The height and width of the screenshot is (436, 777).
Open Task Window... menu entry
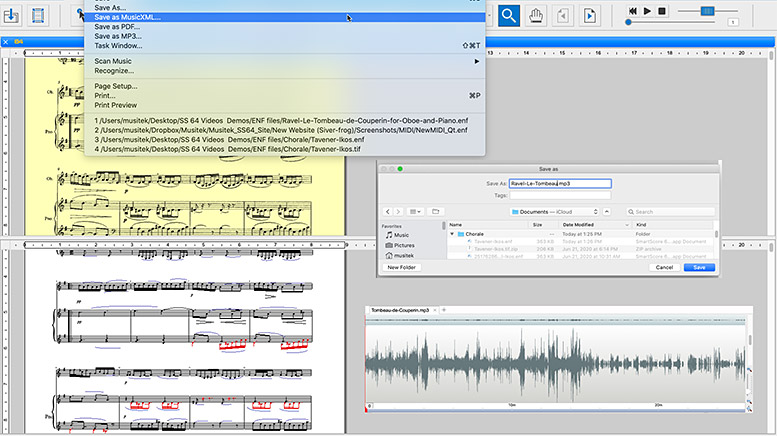pos(285,46)
